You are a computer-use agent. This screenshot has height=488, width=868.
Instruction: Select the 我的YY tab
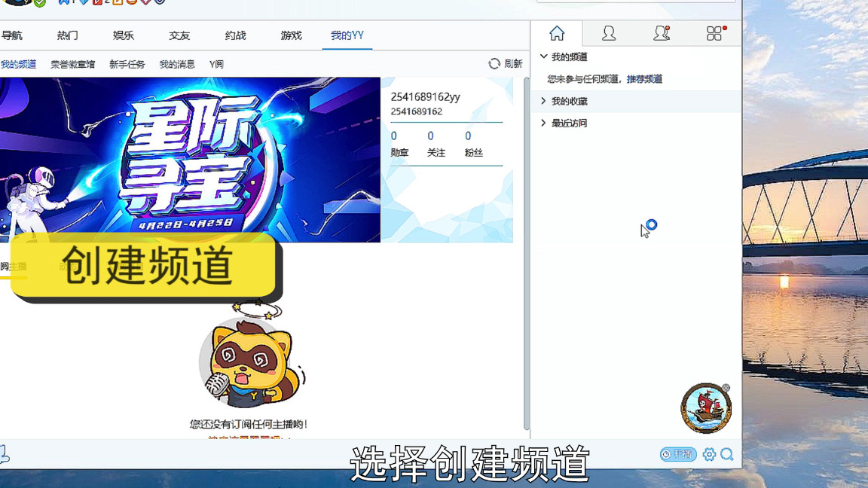347,35
